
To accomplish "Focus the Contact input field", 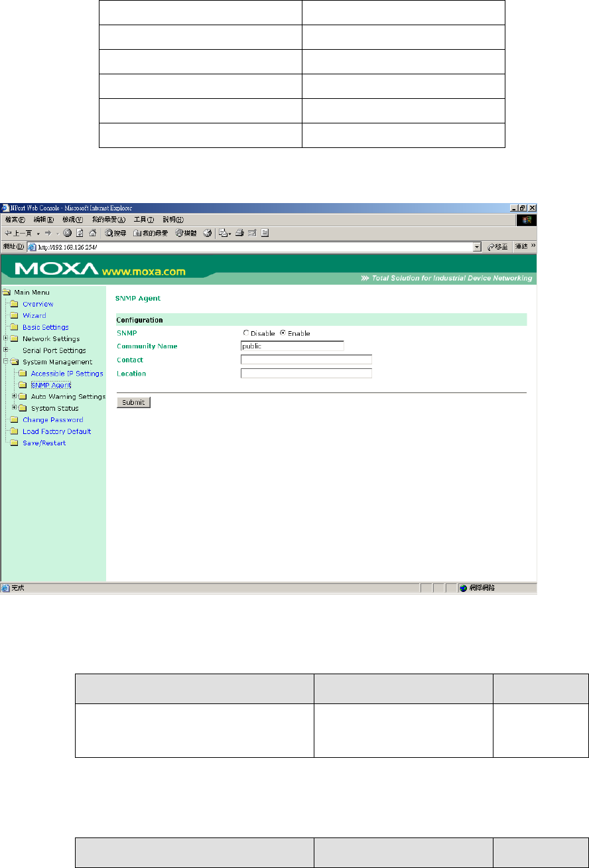I will click(306, 359).
